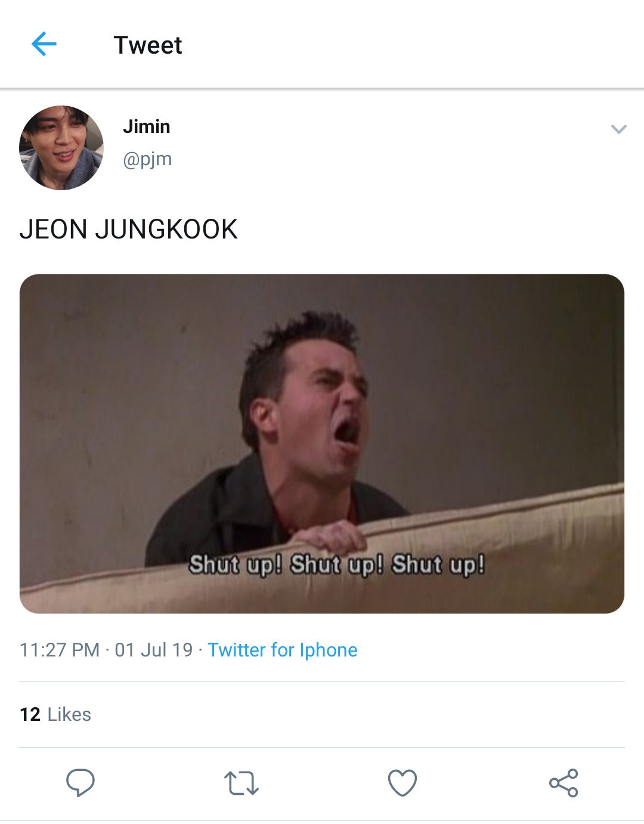This screenshot has height=824, width=644.
Task: Click the 01 Jul 19 date
Action: (x=154, y=650)
